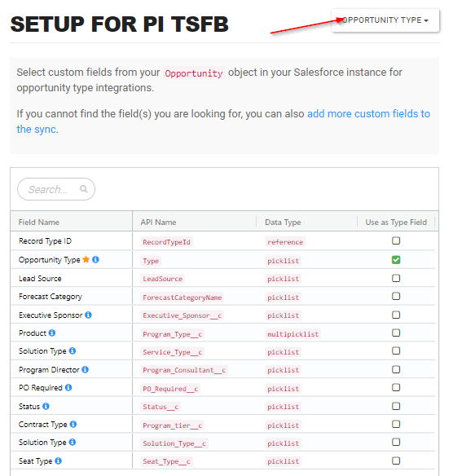This screenshot has height=476, width=449.
Task: Click info icon beside Contract Type
Action: 73,424
